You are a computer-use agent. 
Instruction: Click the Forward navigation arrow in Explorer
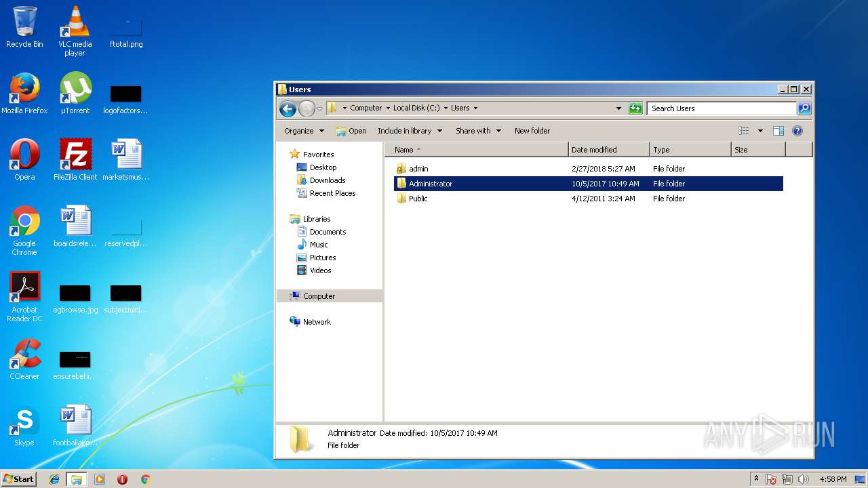coord(307,108)
